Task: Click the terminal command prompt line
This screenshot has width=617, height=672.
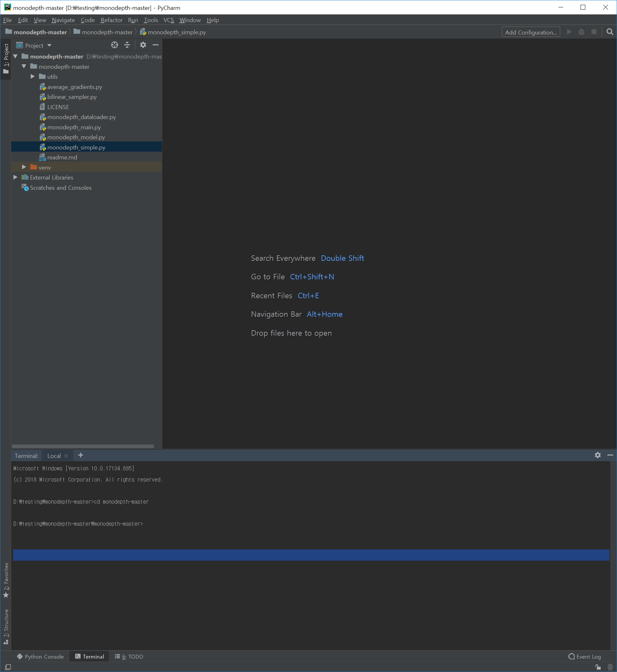Action: point(78,524)
